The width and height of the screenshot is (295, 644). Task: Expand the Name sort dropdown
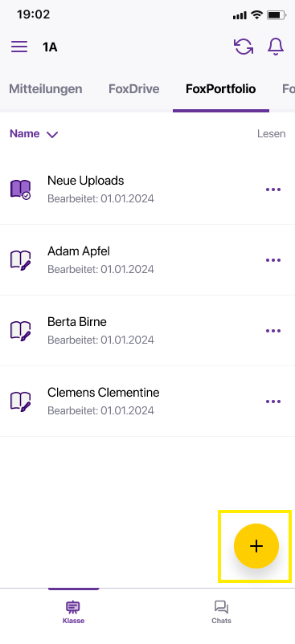coord(34,134)
